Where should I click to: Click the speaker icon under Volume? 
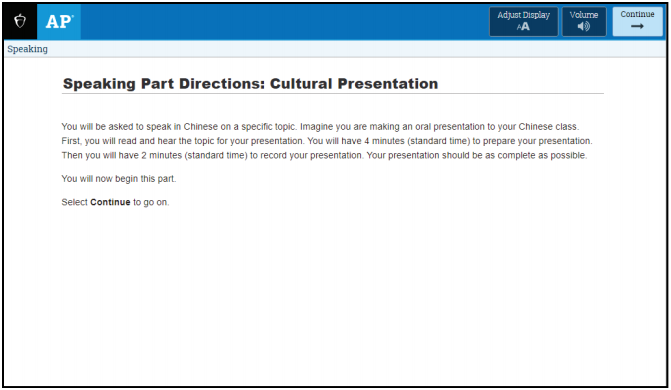pos(584,27)
